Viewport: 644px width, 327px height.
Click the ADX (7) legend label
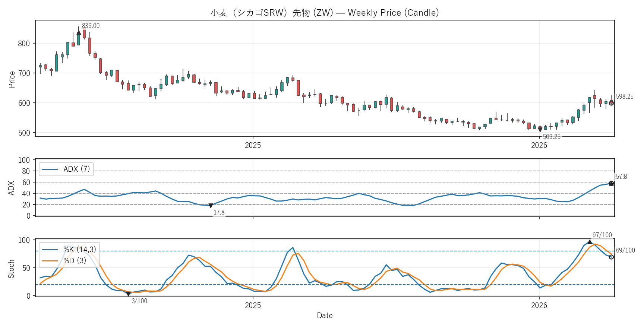pos(76,169)
